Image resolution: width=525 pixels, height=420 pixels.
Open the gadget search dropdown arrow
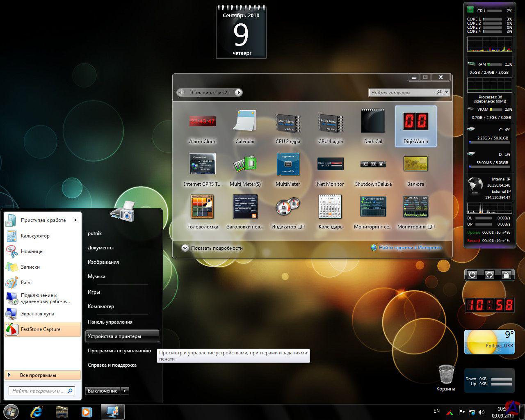pyautogui.click(x=447, y=93)
